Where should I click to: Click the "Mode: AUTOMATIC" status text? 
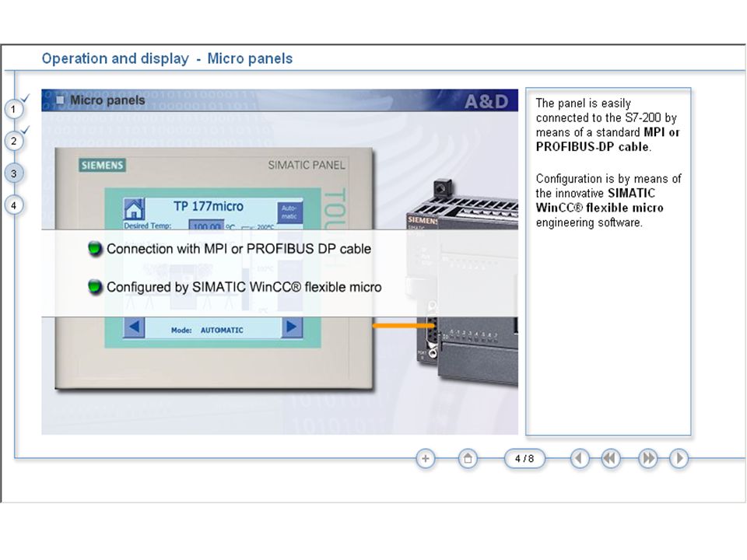click(x=207, y=330)
